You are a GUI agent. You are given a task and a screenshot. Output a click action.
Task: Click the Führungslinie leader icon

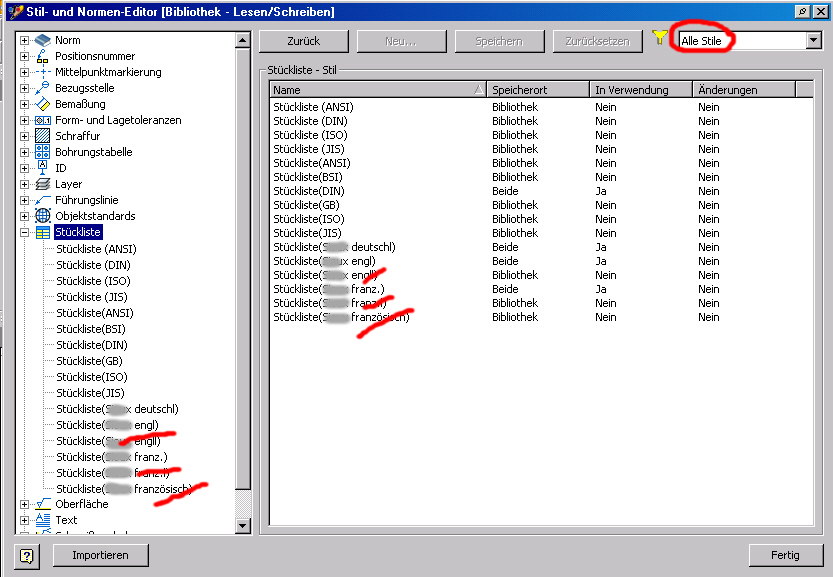[x=42, y=200]
